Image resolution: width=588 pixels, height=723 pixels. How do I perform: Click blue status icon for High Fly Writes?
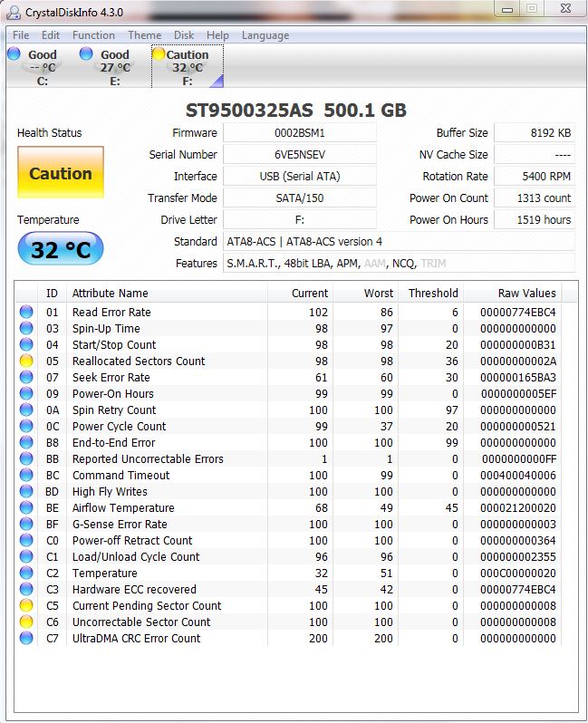point(26,491)
